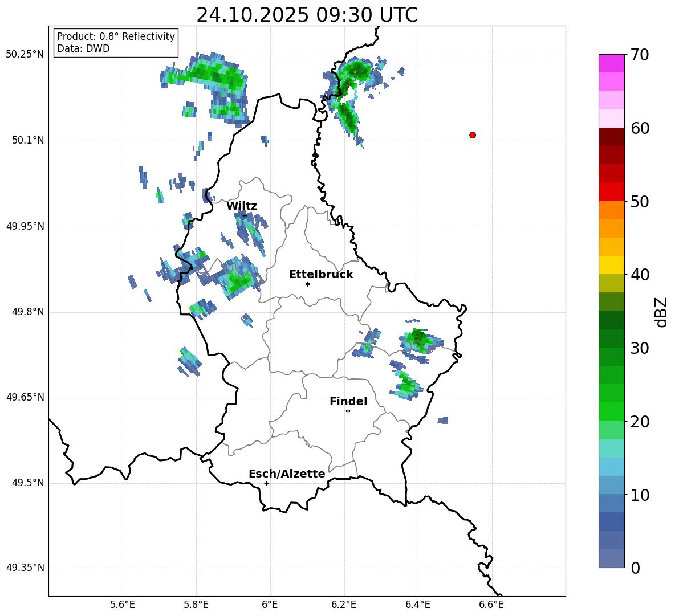Click the dark maroon colorbar segment below 60
675x616 pixels.
[x=612, y=137]
